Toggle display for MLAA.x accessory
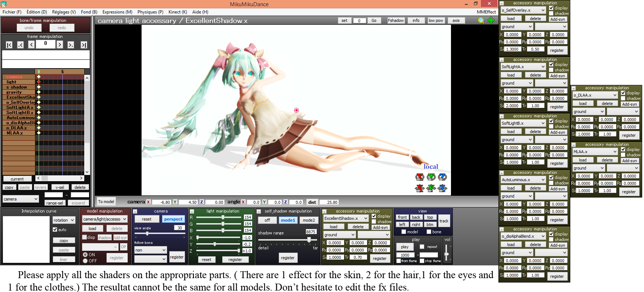 pyautogui.click(x=623, y=149)
